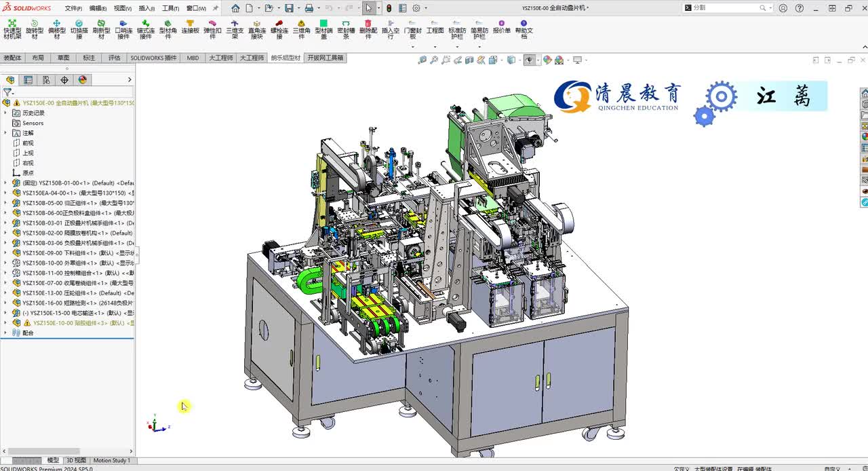Open the 报价单 tool
868x471 pixels.
(x=502, y=26)
